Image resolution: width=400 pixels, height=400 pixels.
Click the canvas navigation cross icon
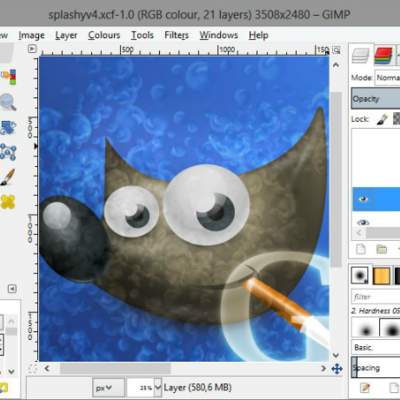click(337, 369)
